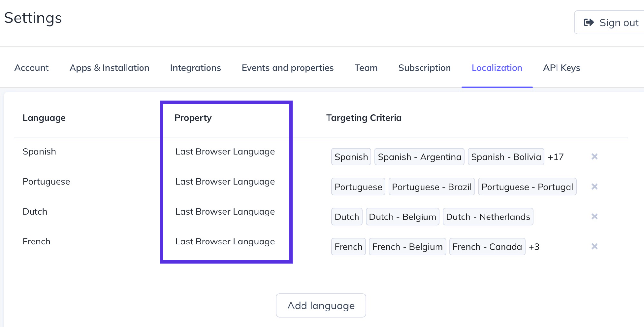Viewport: 644px width, 327px height.
Task: Expand the +3 French criteria
Action: click(x=534, y=247)
